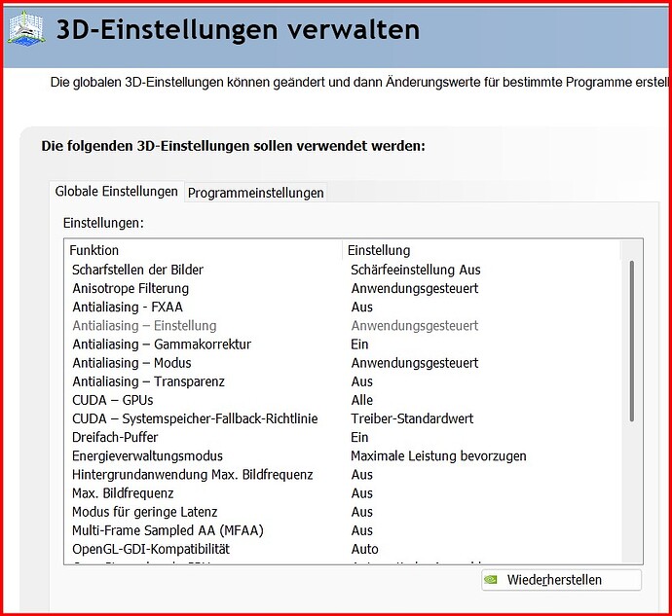Switch to the Globale Einstellungen tab
672x616 pixels.
(117, 191)
